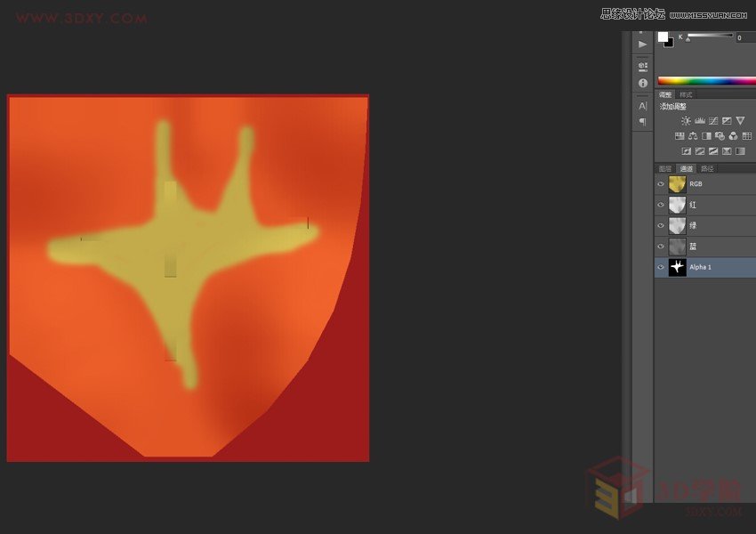Open the Selective Color adjustment icon
The image size is (756, 534).
740,150
